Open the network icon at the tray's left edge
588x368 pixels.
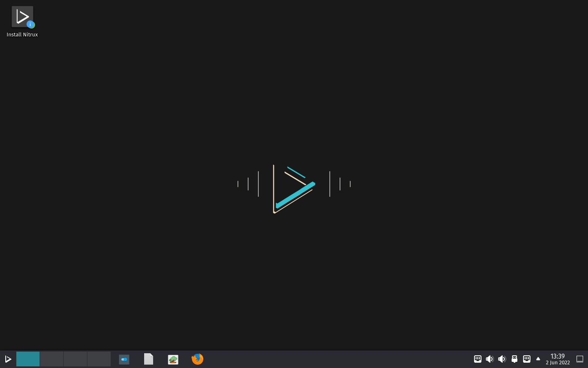477,359
